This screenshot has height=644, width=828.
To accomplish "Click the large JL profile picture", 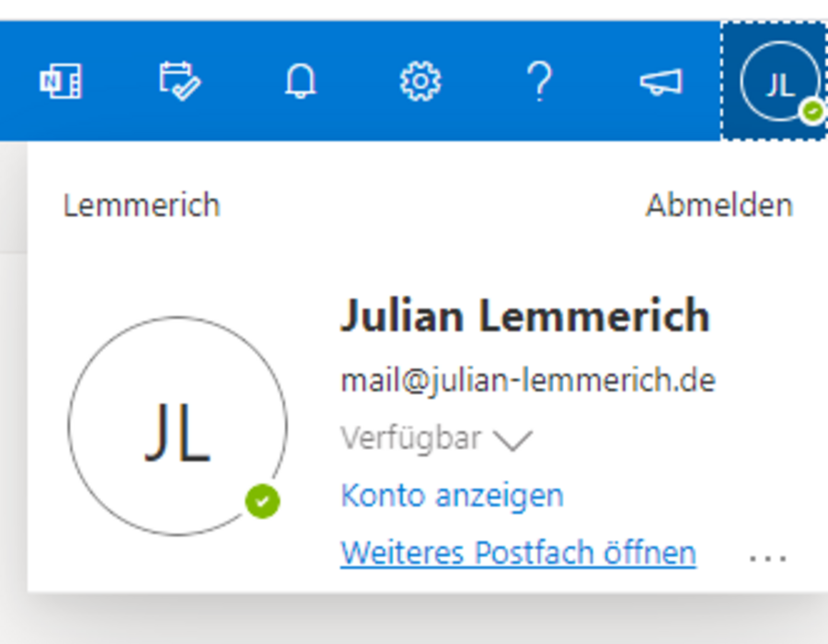I will pos(178,426).
